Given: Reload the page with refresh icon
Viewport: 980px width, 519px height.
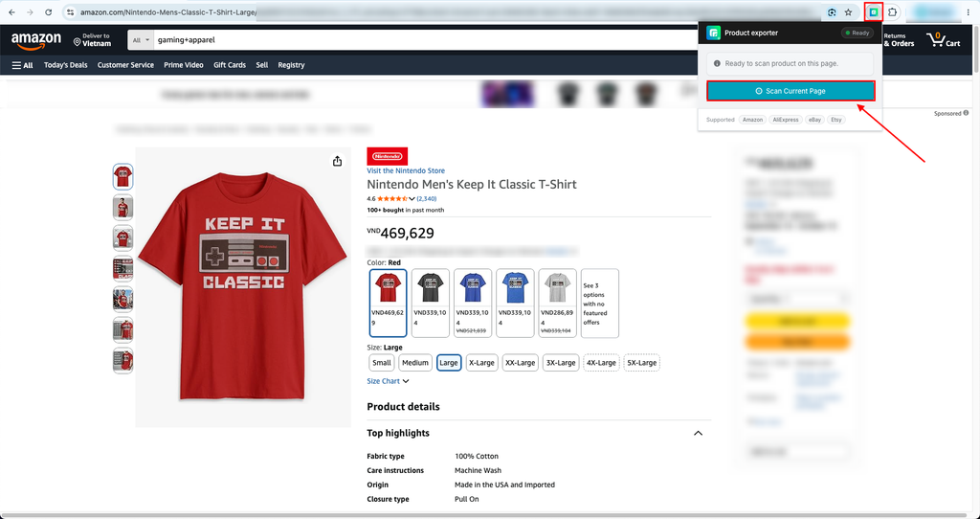Looking at the screenshot, I should pos(48,12).
